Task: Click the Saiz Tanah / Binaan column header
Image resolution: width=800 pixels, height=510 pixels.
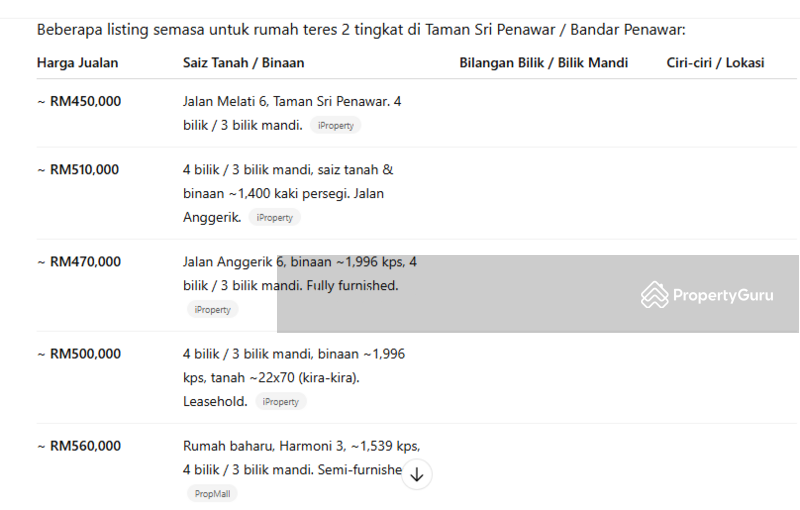Action: click(x=244, y=63)
